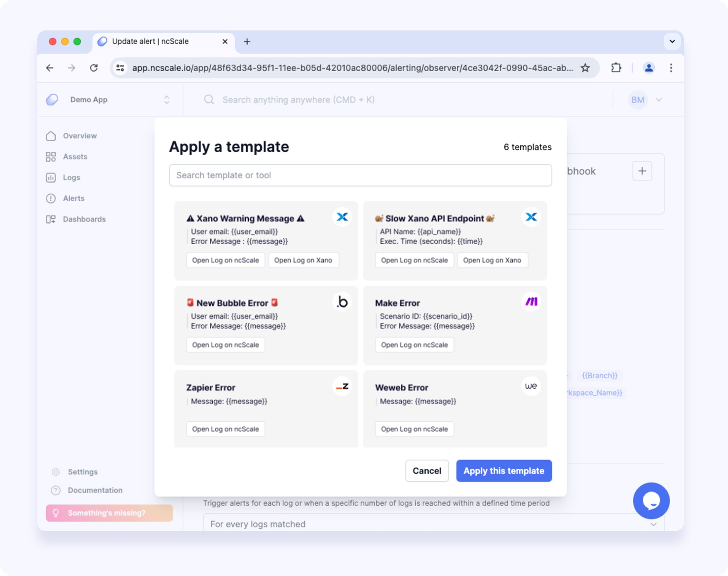Focus the Search template or tool field
The height and width of the screenshot is (576, 728).
361,175
